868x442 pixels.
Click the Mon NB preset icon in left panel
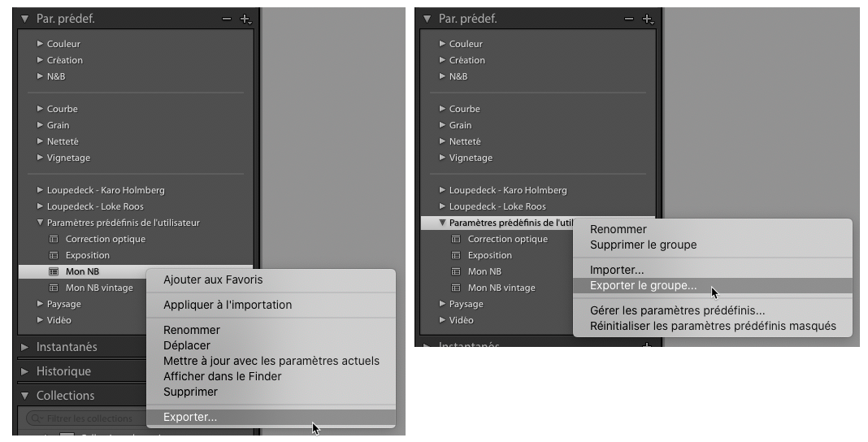pos(54,271)
